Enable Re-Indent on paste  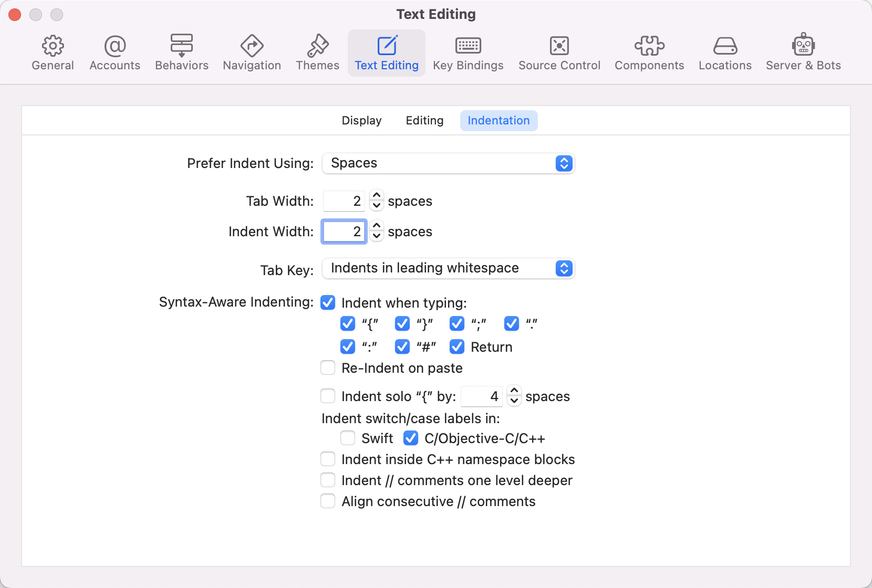pyautogui.click(x=328, y=367)
